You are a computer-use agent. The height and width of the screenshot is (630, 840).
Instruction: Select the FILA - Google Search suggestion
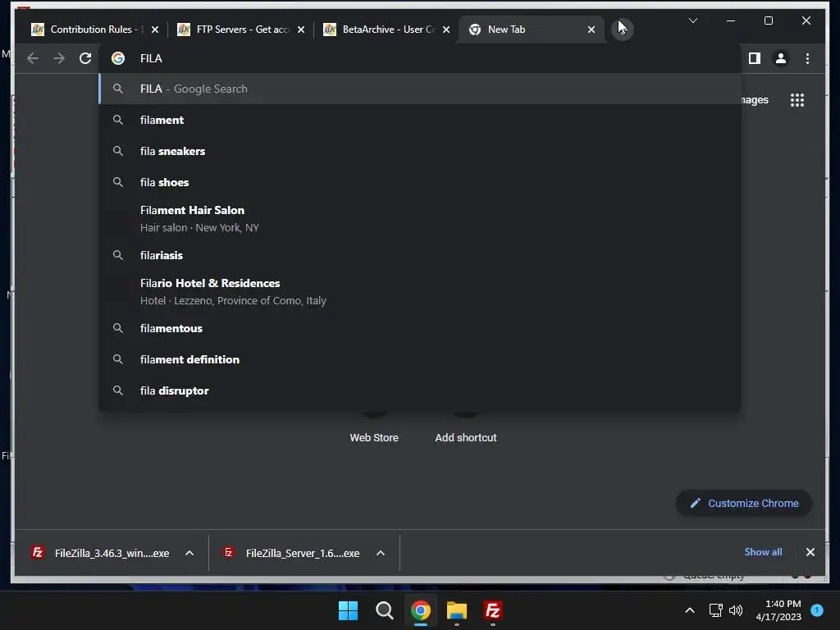[x=420, y=89]
